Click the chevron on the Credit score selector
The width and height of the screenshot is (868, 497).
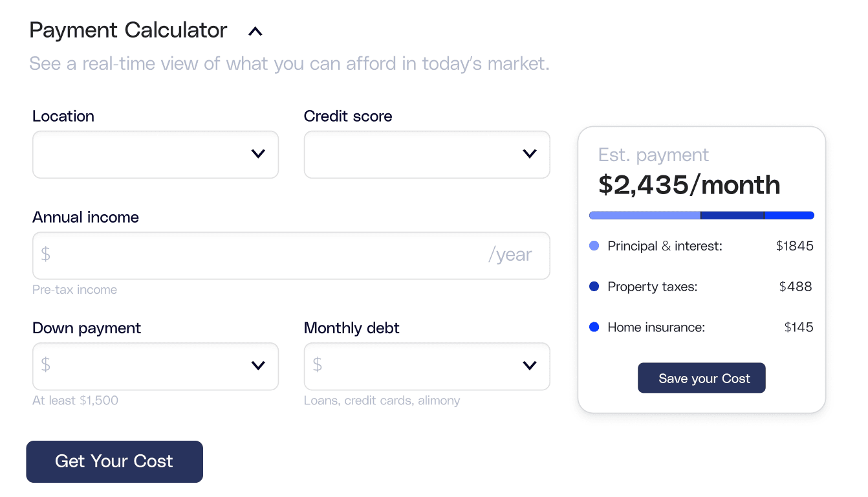[530, 154]
